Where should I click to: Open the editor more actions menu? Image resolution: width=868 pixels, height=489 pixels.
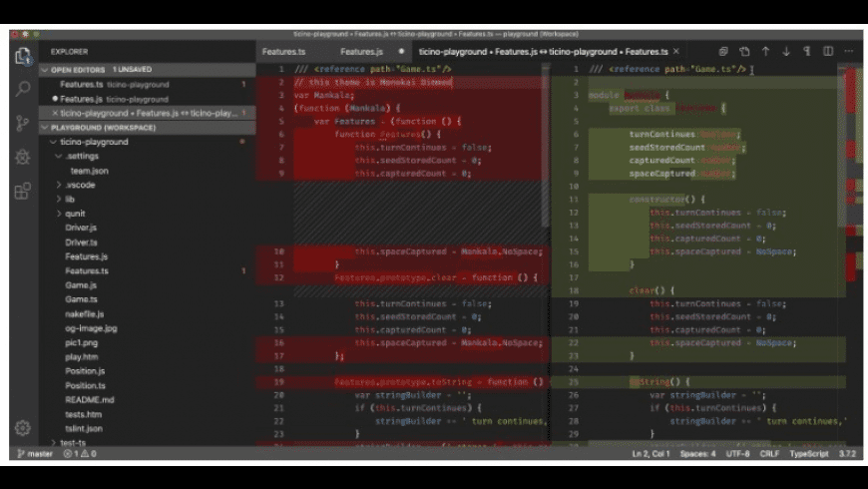point(849,51)
